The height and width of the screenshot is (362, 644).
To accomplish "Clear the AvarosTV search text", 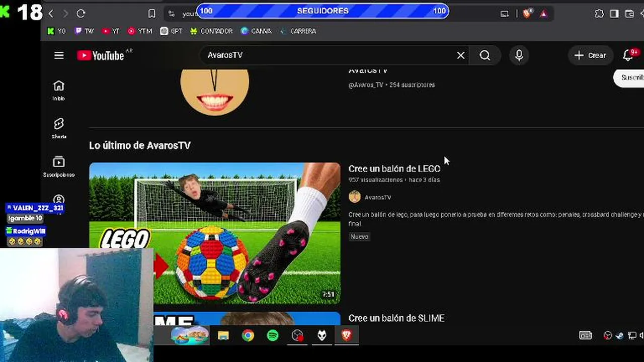I will point(460,55).
